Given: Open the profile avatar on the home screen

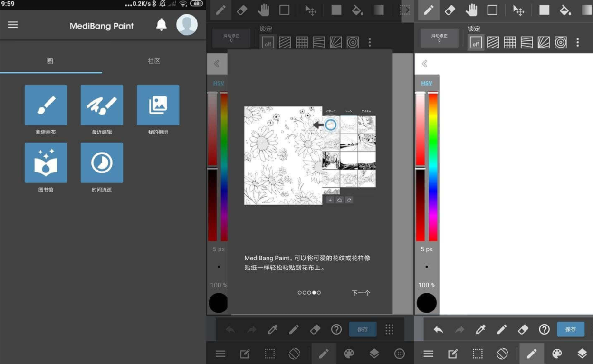Looking at the screenshot, I should click(187, 25).
